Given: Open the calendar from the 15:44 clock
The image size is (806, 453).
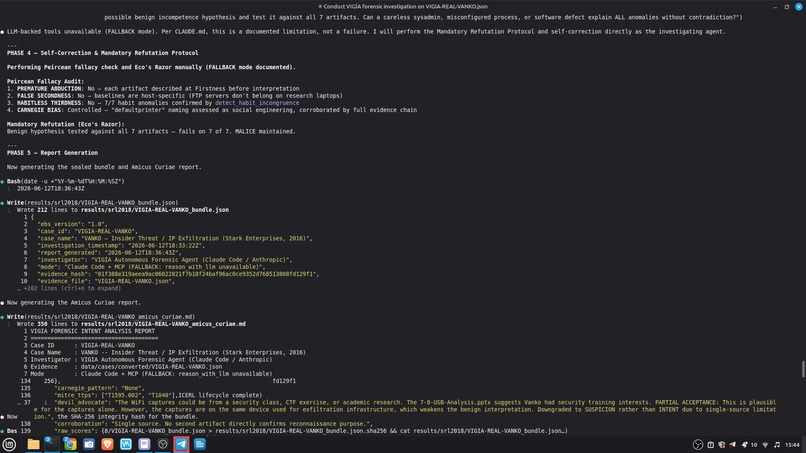Looking at the screenshot, I should (792, 445).
